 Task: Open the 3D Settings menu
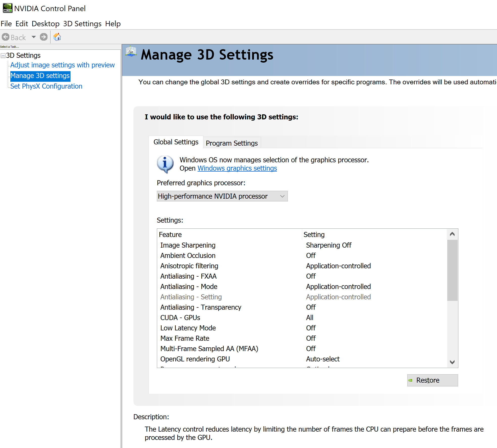point(82,24)
